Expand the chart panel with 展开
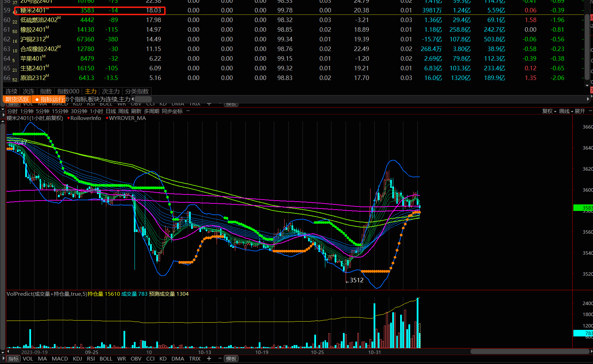The image size is (593, 364). pyautogui.click(x=580, y=111)
